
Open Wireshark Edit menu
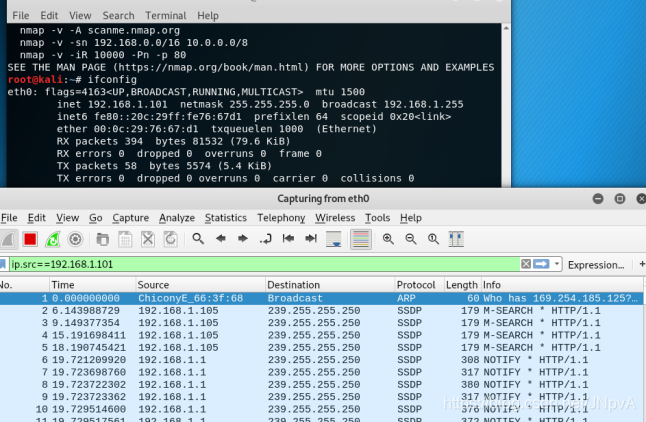37,218
